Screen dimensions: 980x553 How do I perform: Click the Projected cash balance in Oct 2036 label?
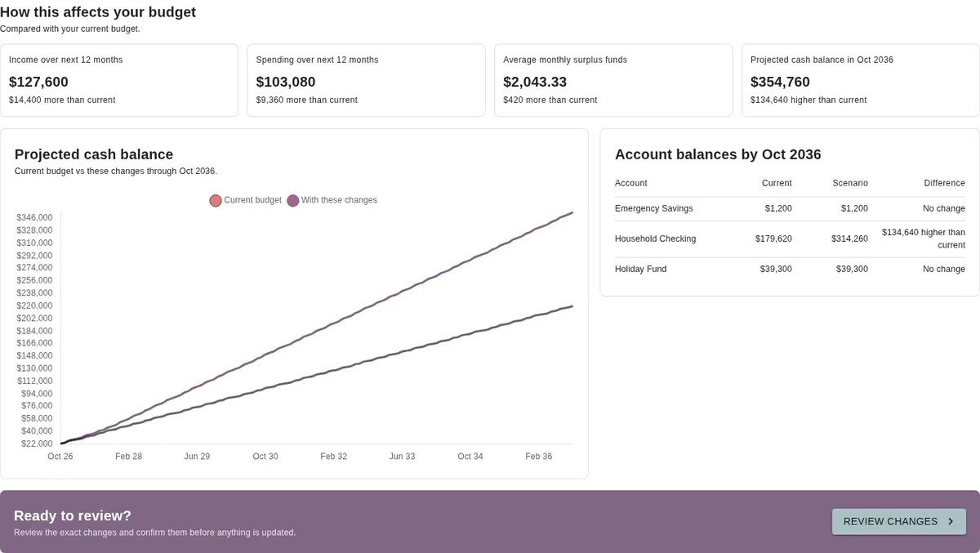(822, 60)
